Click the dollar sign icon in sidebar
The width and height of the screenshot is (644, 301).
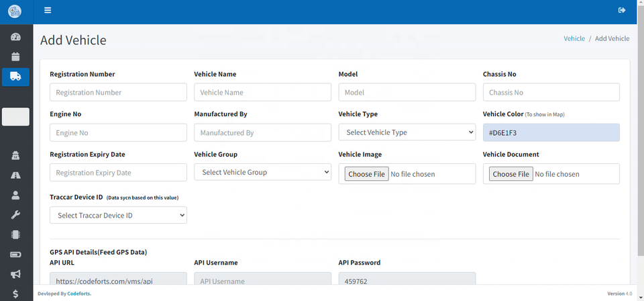click(x=15, y=294)
